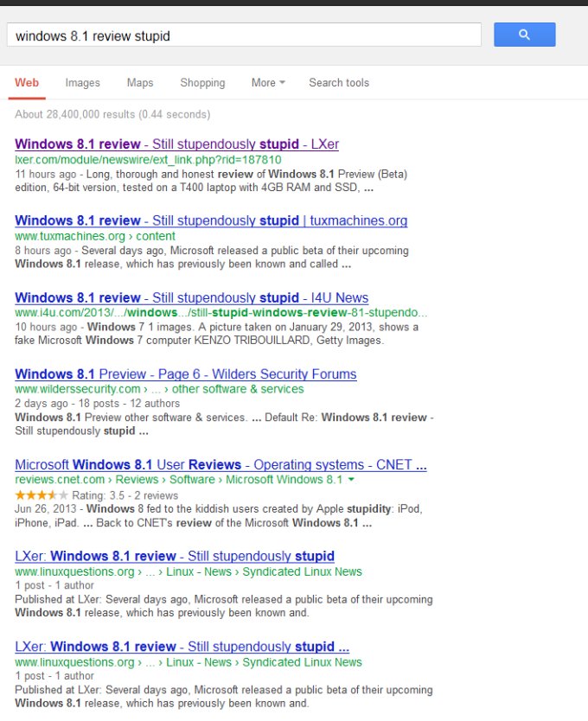The image size is (588, 721).
Task: Open Wilders Security Forums Page 6 result
Action: [185, 373]
